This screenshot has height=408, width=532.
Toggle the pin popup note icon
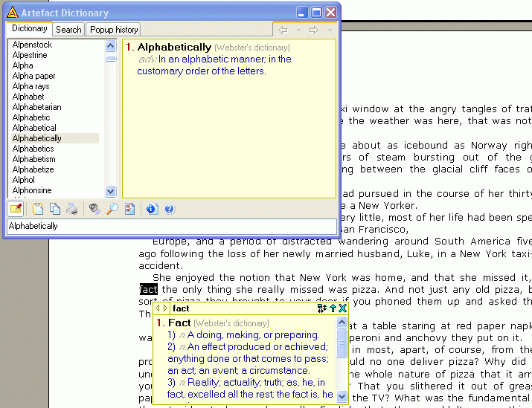[16, 209]
